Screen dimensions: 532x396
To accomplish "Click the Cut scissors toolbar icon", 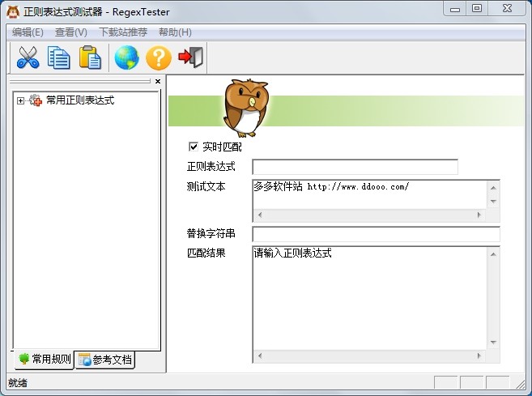I will click(28, 57).
